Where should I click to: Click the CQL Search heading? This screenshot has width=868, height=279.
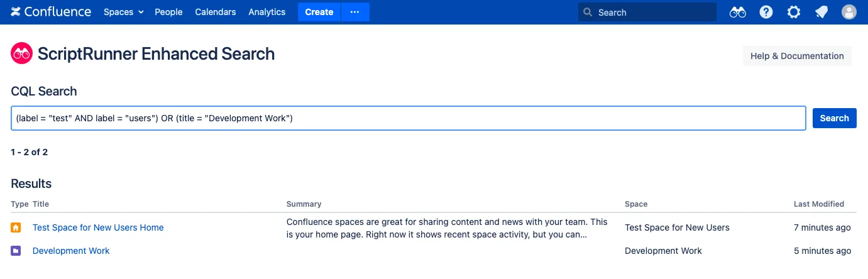pyautogui.click(x=44, y=91)
